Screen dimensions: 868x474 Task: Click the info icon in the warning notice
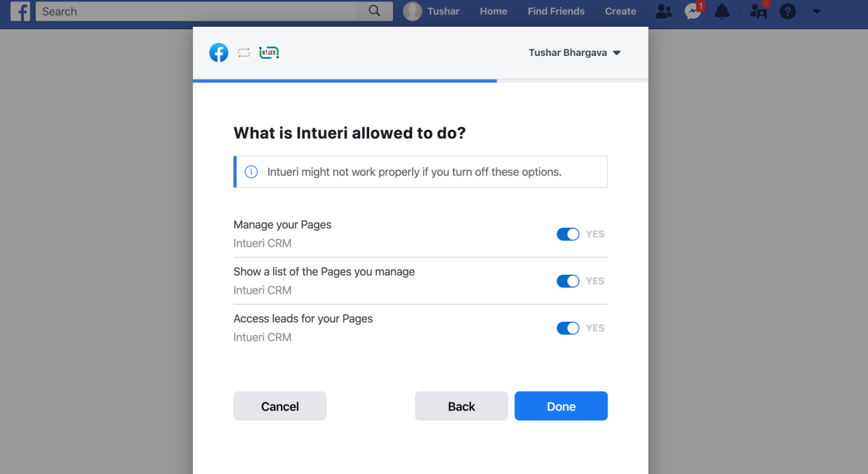tap(251, 172)
